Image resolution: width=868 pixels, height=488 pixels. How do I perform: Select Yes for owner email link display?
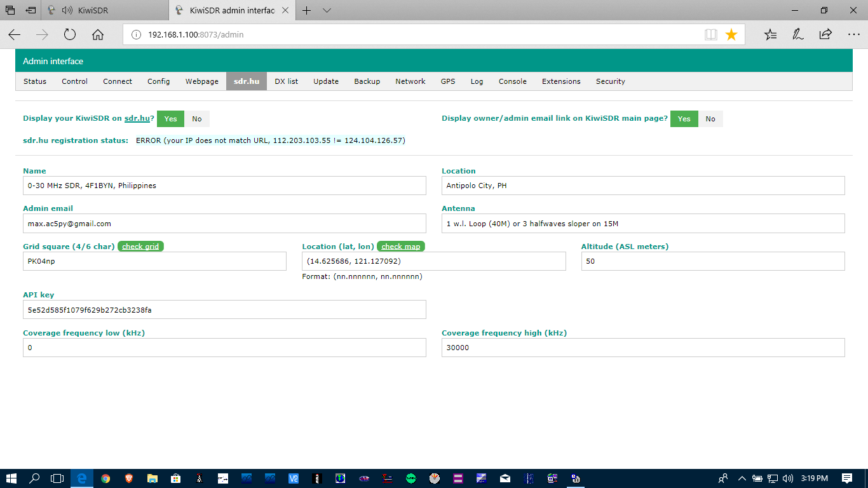684,119
